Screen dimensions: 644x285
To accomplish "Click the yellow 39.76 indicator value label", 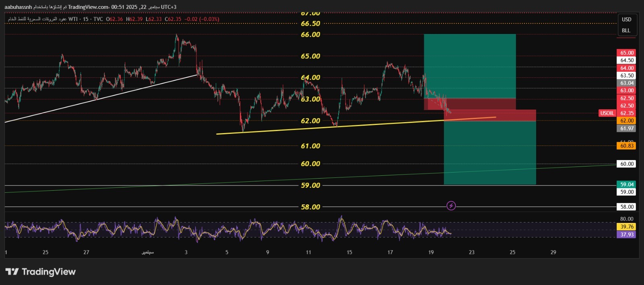I will [x=626, y=227].
